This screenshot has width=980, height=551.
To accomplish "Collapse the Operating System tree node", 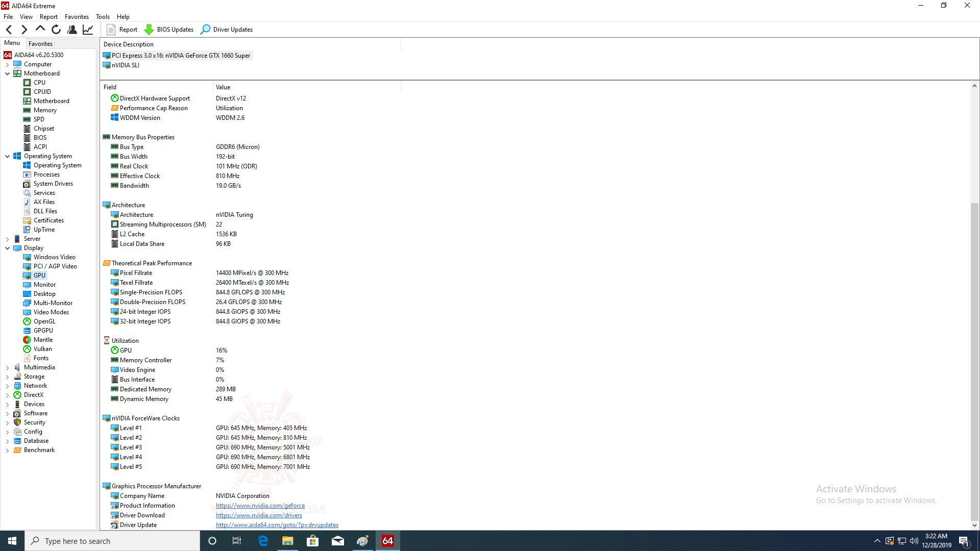I will tap(8, 156).
